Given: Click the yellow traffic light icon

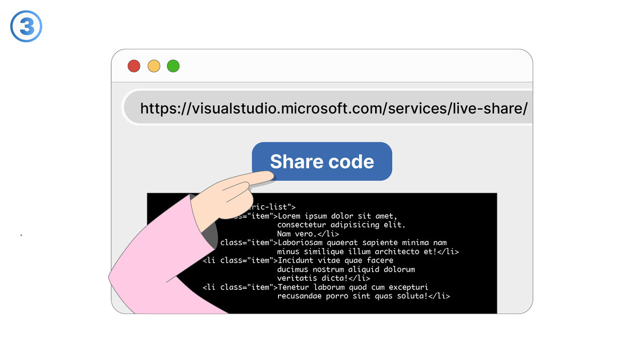Looking at the screenshot, I should 153,66.
